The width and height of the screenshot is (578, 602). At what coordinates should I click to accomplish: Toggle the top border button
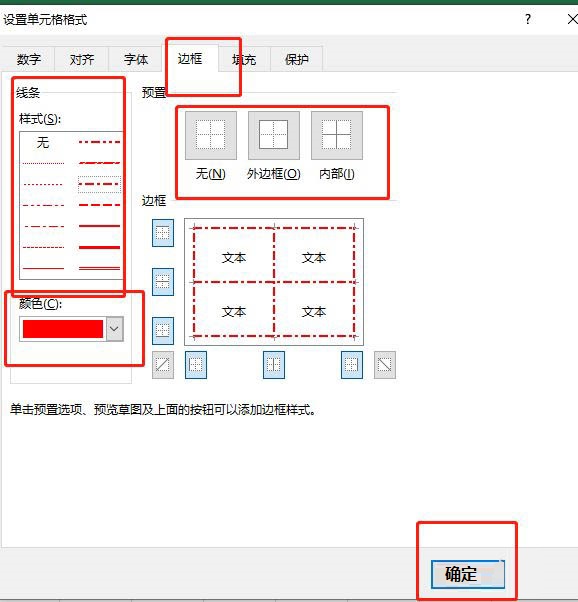[x=163, y=233]
